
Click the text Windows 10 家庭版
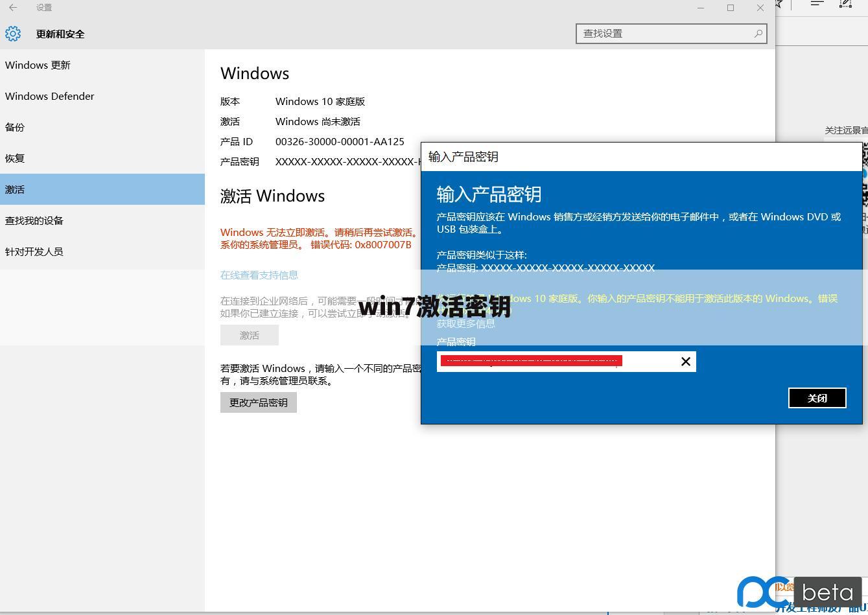(320, 101)
